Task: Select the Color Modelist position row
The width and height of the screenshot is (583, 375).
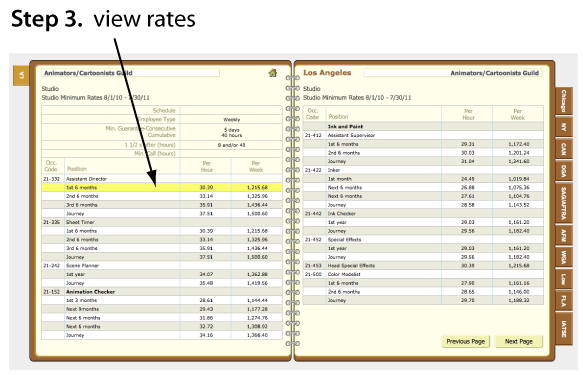Action: coord(423,274)
